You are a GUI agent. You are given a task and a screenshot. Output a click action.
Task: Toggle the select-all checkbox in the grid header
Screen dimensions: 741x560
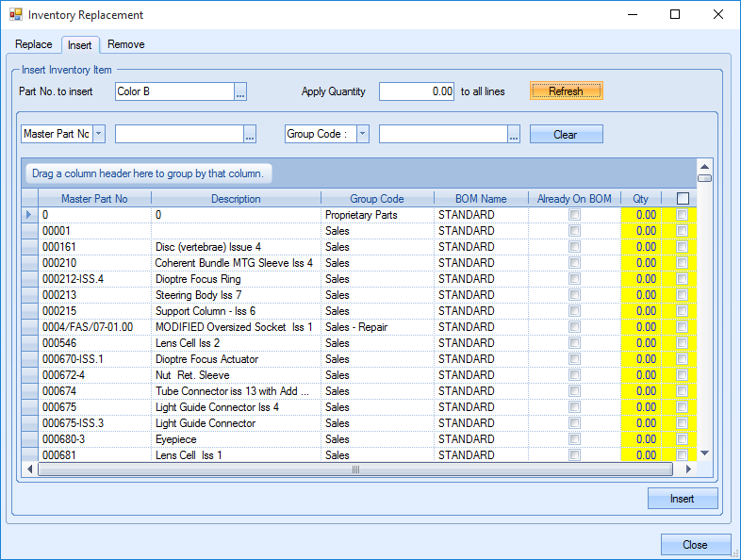point(683,199)
